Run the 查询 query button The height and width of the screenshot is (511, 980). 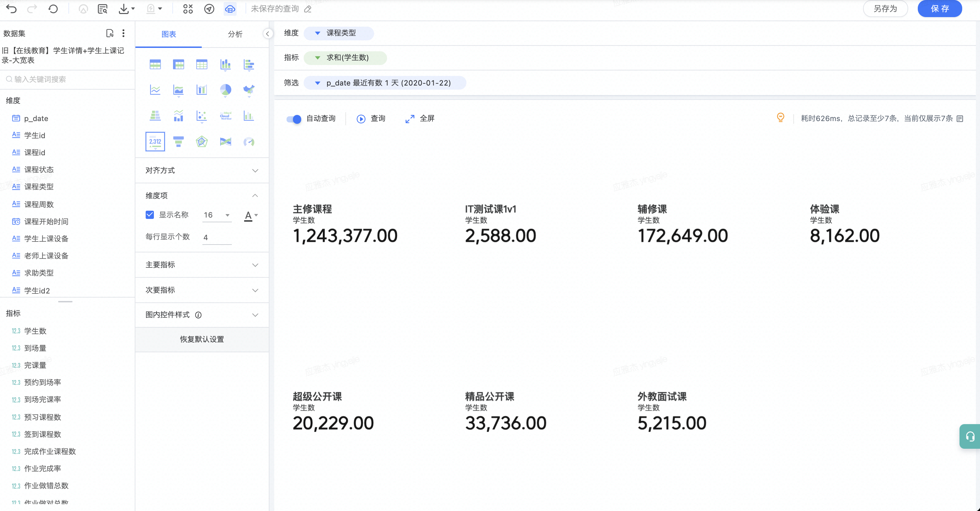tap(371, 119)
